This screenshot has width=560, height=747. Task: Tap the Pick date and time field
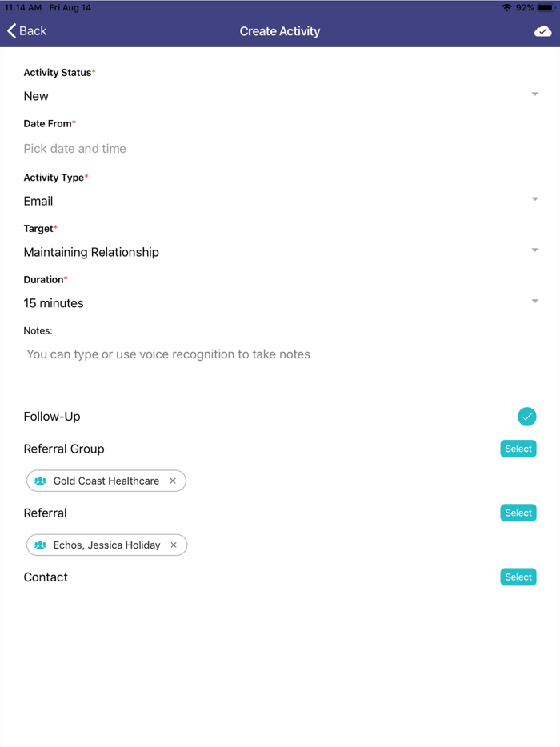[74, 148]
